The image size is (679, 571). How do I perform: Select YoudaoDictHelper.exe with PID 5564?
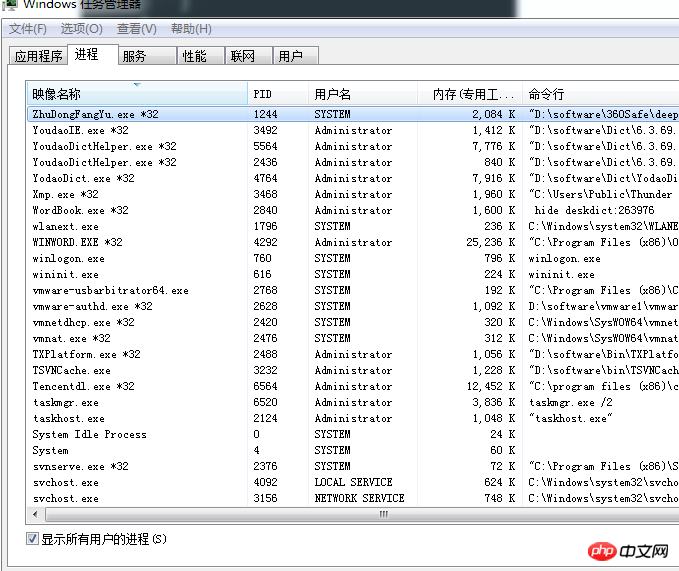click(x=104, y=146)
